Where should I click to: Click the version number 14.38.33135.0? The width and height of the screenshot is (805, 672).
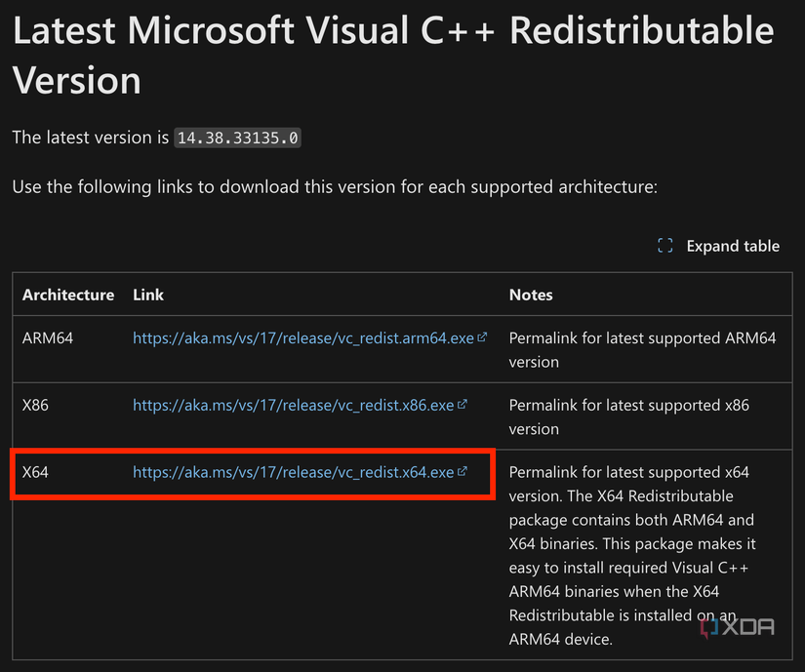[x=238, y=138]
